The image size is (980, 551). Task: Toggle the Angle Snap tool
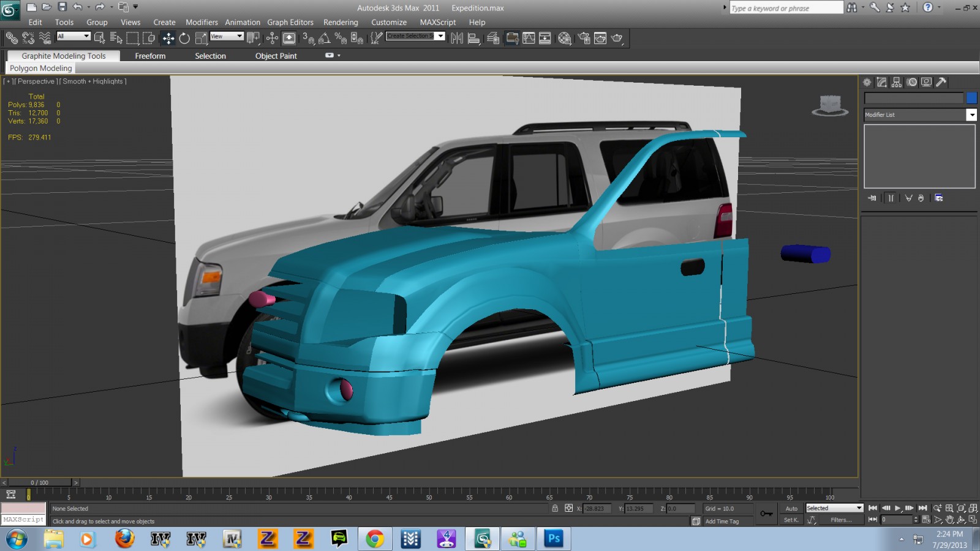click(325, 39)
